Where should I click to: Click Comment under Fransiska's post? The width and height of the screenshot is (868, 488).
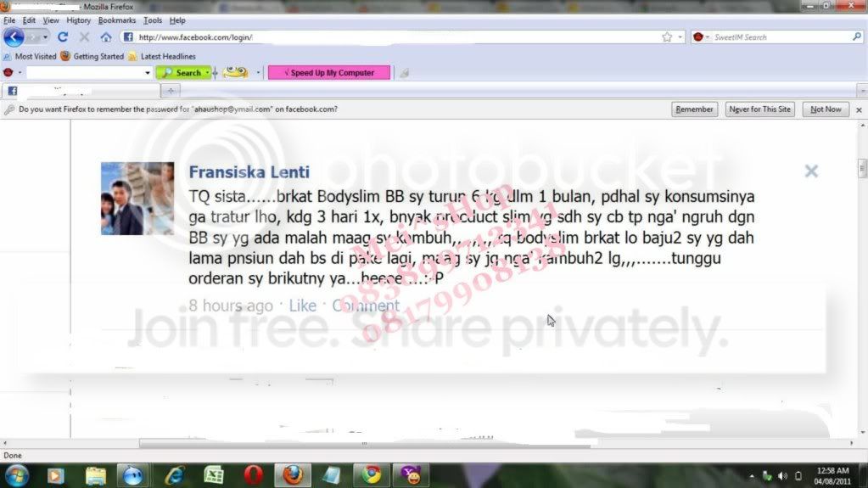[x=366, y=306]
